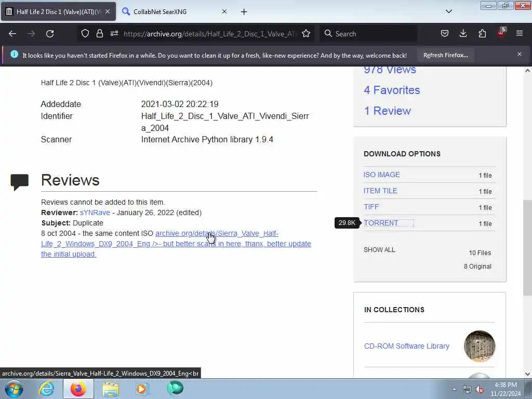Image resolution: width=532 pixels, height=399 pixels.
Task: Click the Reviews speech bubble icon
Action: [20, 182]
